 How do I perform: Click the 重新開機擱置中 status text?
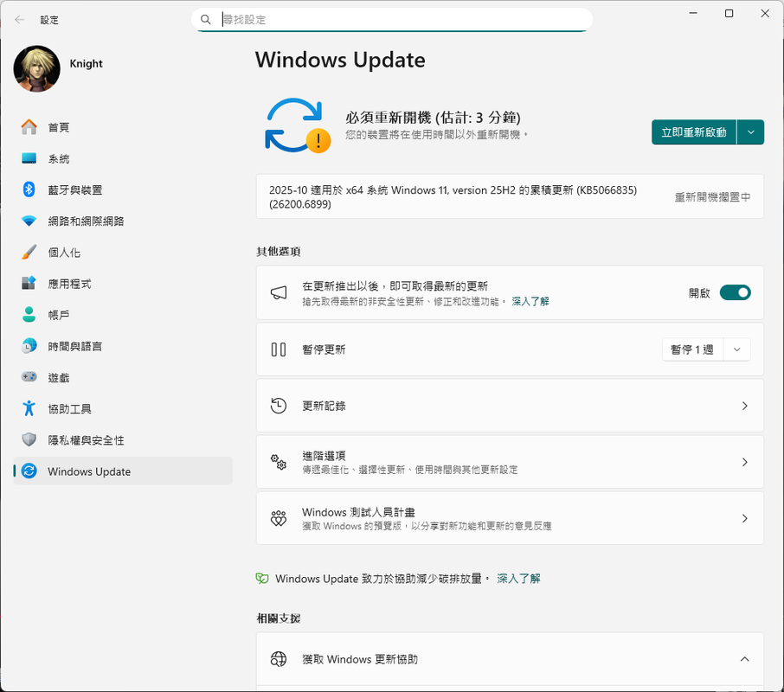712,197
